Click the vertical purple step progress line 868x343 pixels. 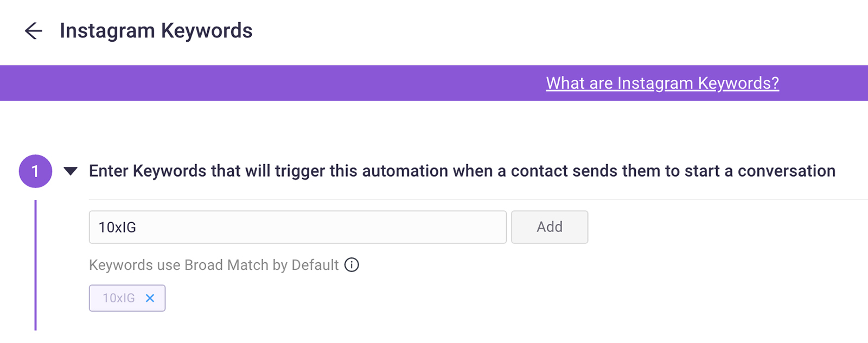click(35, 266)
